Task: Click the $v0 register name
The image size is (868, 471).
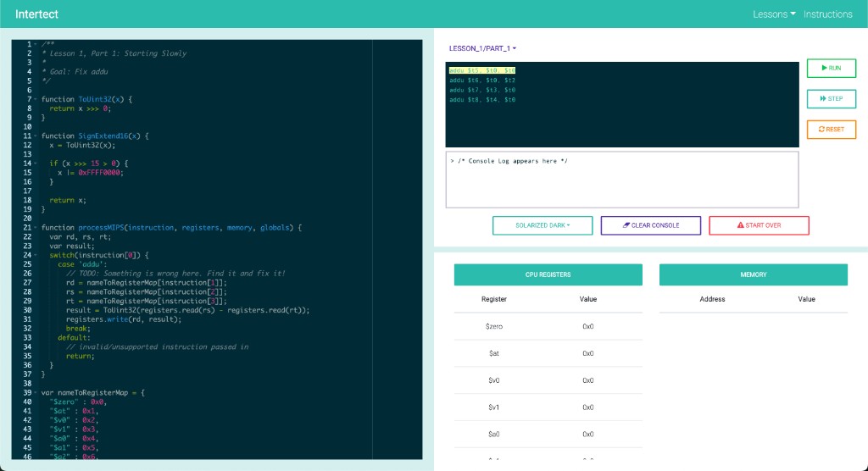Action: point(494,380)
